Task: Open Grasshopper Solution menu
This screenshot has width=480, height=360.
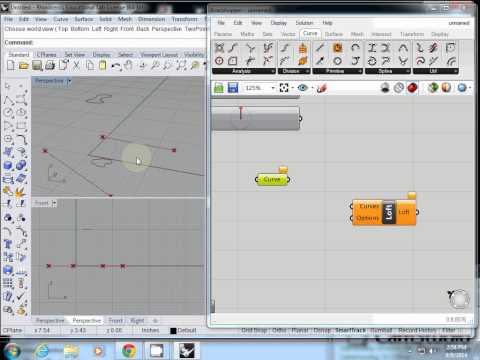Action: pos(304,23)
